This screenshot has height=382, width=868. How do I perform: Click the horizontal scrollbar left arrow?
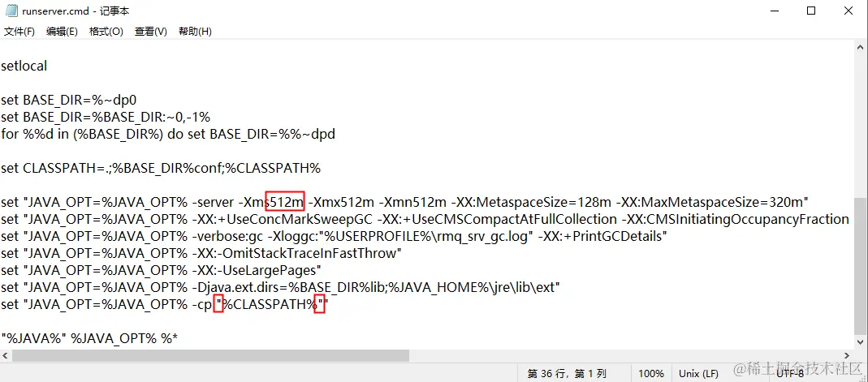click(x=6, y=355)
